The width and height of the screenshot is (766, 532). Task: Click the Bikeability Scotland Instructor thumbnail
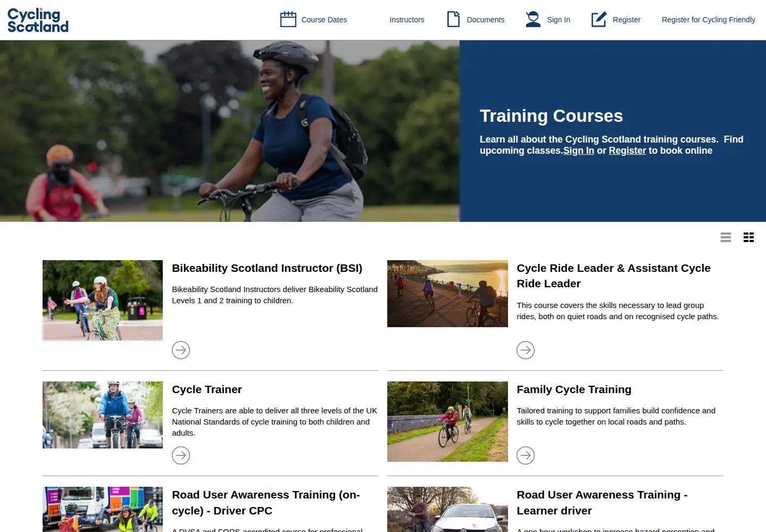coord(103,300)
